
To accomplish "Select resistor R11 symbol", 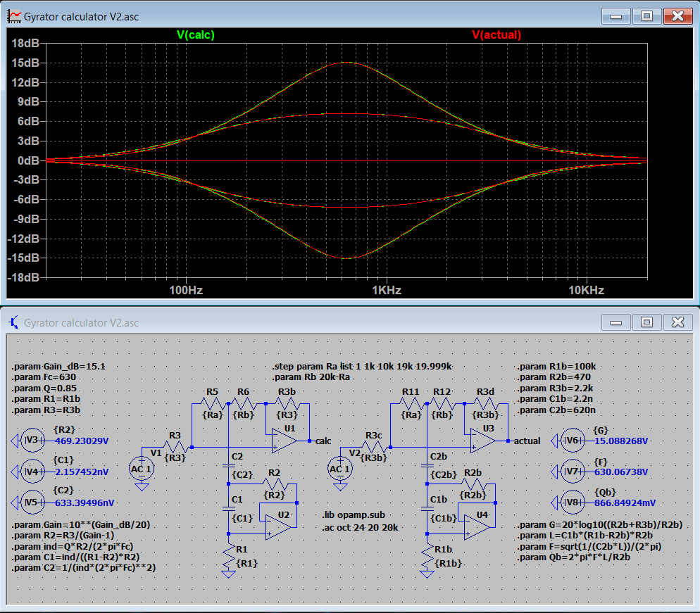I will tap(411, 404).
